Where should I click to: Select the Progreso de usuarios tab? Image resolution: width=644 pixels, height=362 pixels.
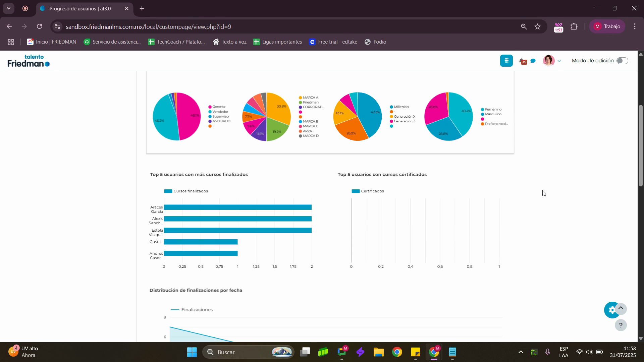click(80, 8)
